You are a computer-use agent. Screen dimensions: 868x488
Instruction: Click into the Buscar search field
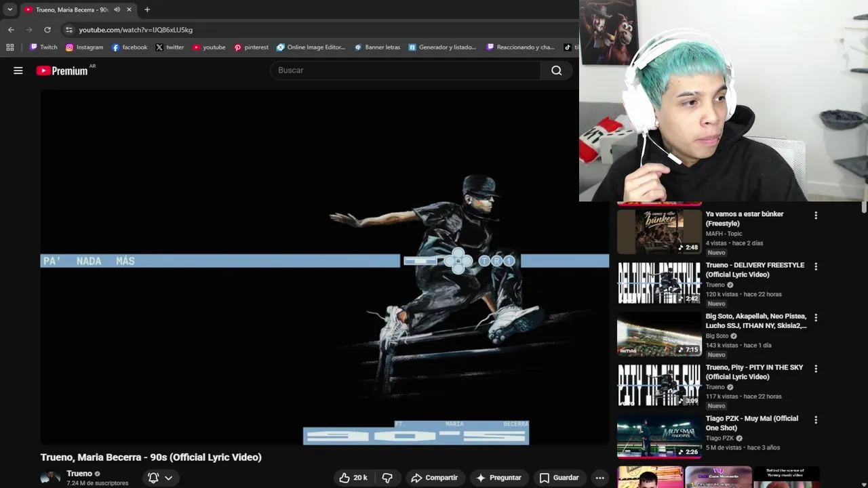coord(406,70)
